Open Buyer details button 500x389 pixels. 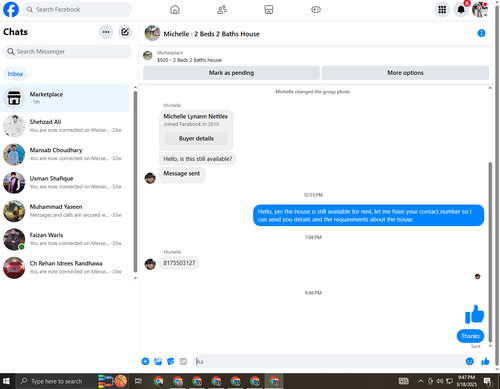pyautogui.click(x=196, y=138)
